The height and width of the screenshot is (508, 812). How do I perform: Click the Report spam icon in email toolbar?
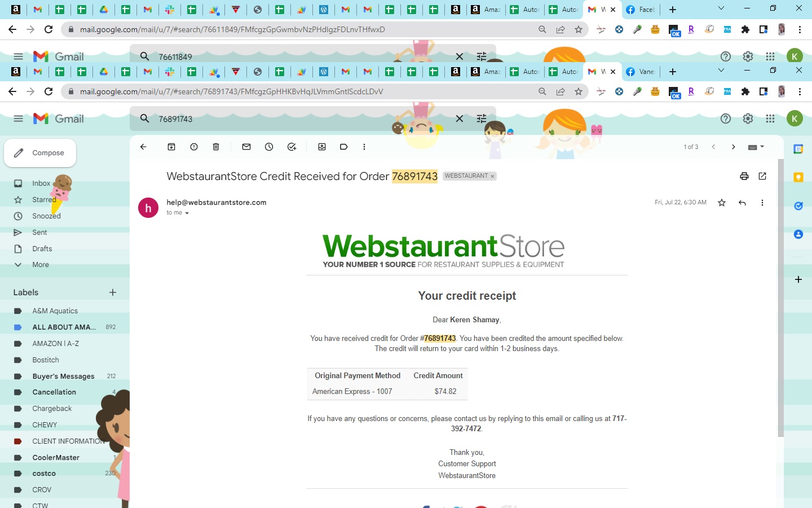pyautogui.click(x=194, y=147)
